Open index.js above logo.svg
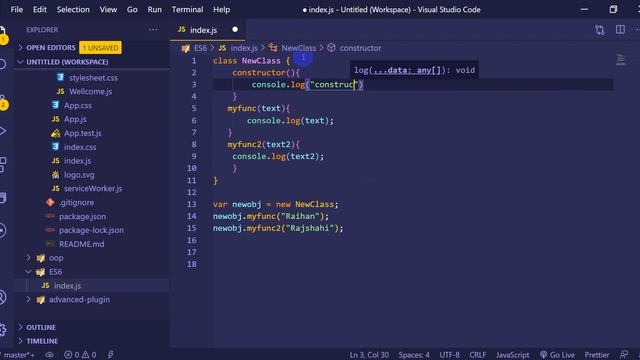640x360 pixels. (77, 161)
